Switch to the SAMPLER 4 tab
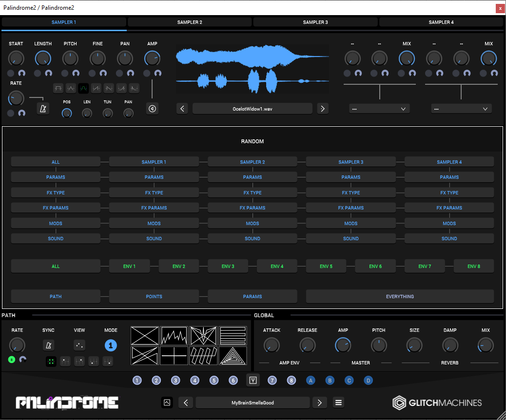This screenshot has height=420, width=506. 441,22
